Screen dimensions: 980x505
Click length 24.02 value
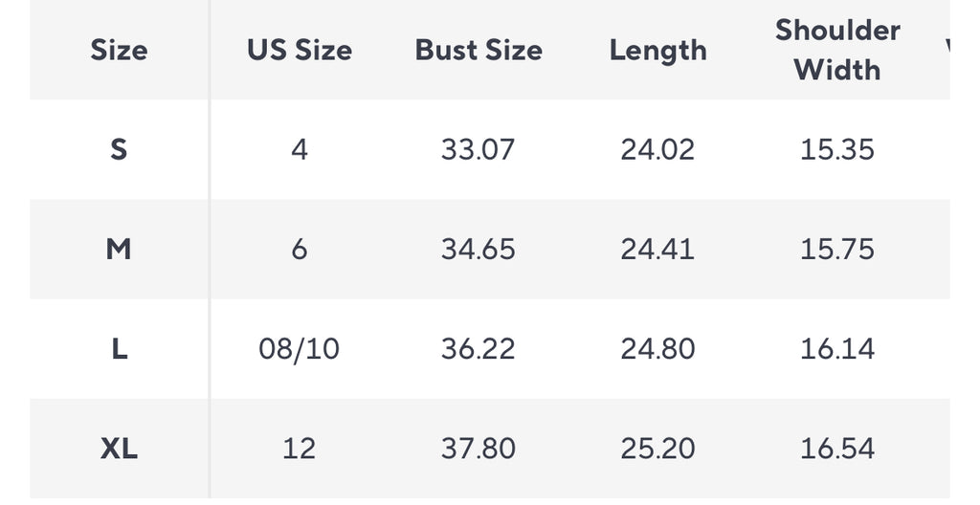pos(658,149)
